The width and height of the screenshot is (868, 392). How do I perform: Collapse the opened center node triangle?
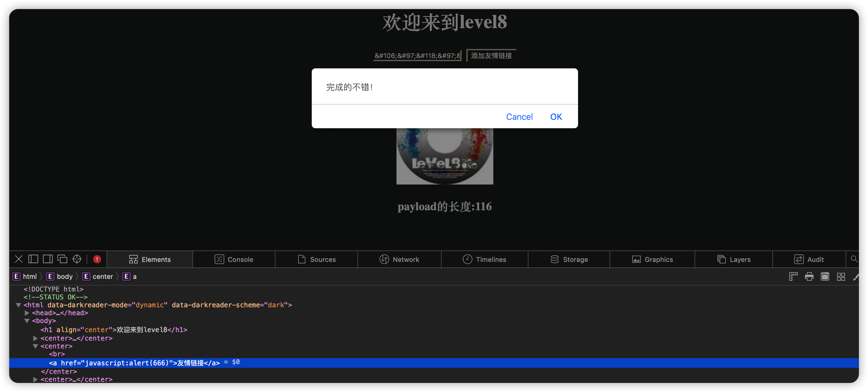click(35, 346)
